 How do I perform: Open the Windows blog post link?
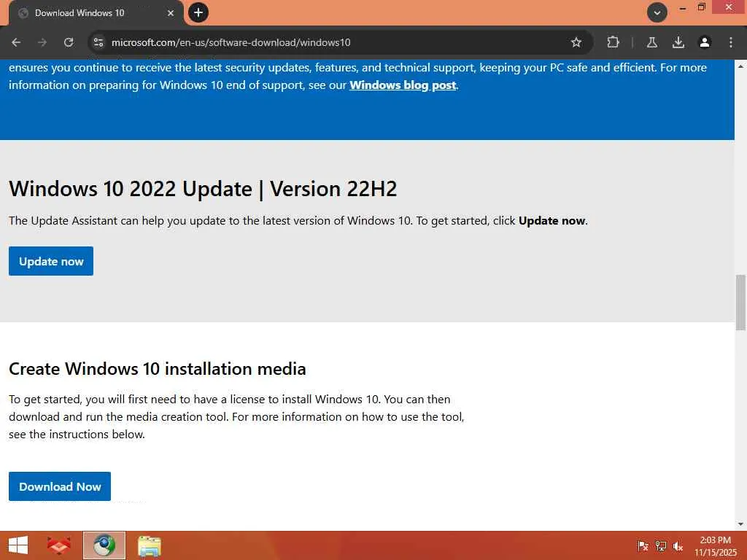(403, 85)
